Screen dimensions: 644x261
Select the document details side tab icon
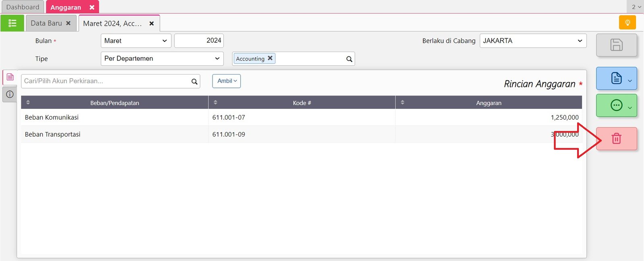tap(10, 77)
